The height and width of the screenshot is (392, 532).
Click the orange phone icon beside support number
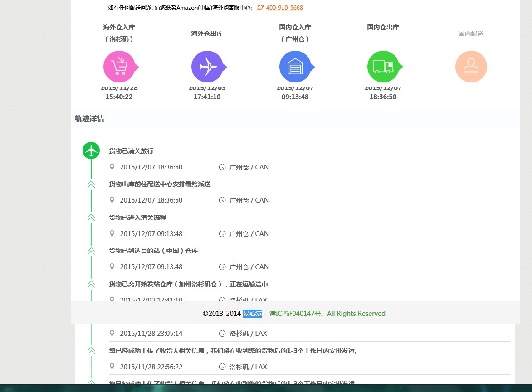260,7
